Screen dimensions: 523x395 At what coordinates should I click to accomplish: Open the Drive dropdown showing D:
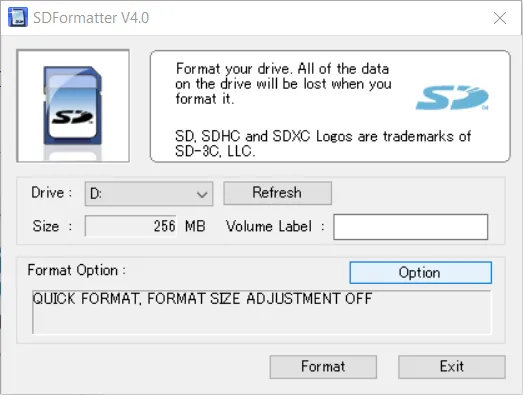click(149, 193)
